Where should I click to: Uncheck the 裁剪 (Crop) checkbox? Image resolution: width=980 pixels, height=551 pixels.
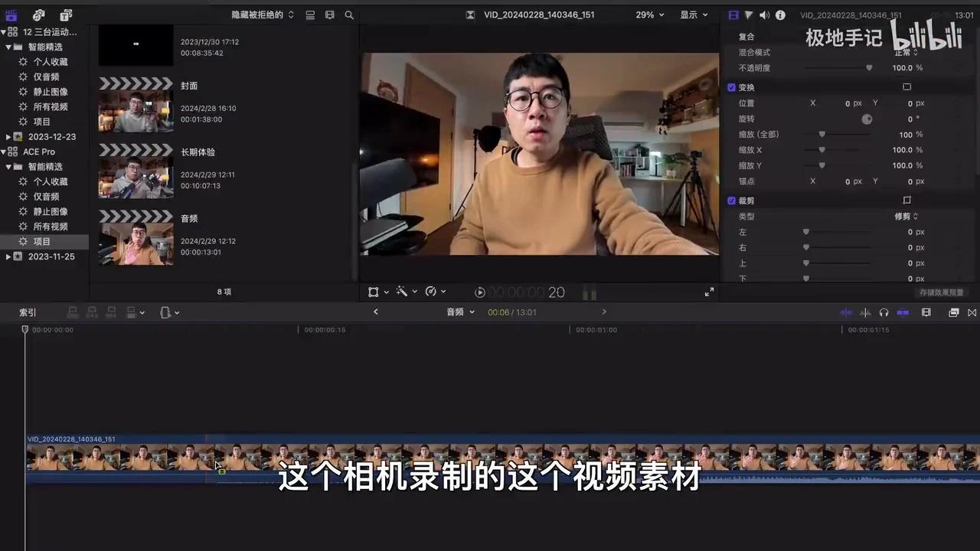pos(732,201)
